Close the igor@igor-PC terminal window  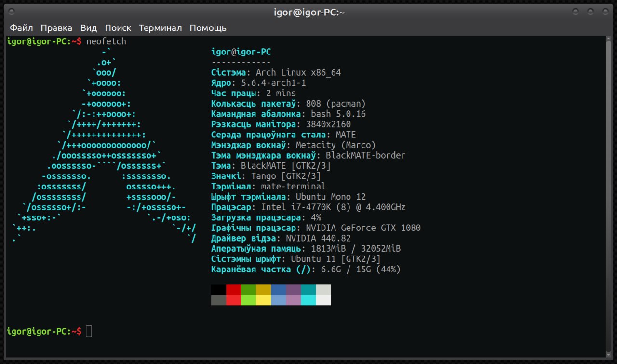(604, 11)
